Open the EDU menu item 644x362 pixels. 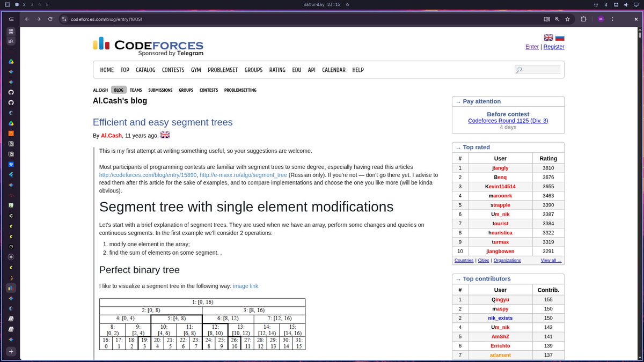pyautogui.click(x=297, y=70)
